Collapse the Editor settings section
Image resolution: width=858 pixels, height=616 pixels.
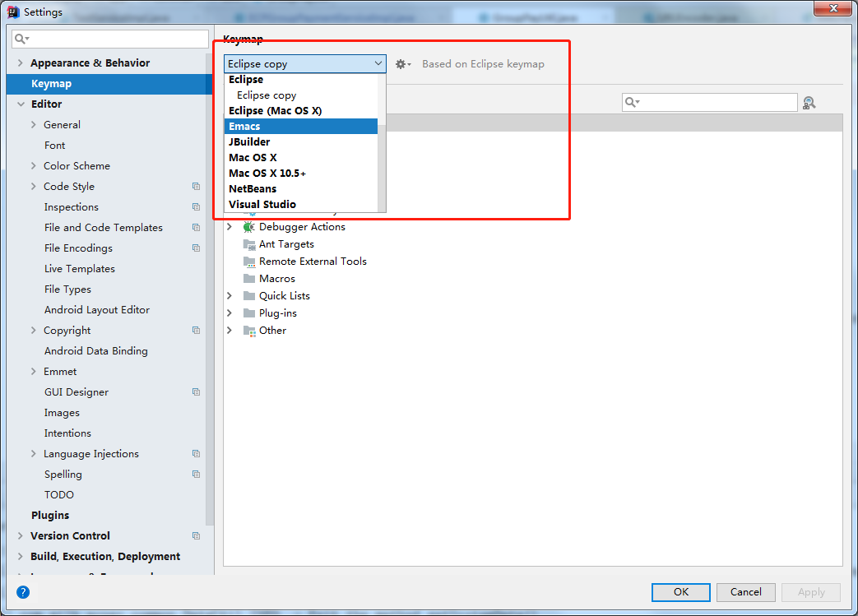tap(21, 104)
